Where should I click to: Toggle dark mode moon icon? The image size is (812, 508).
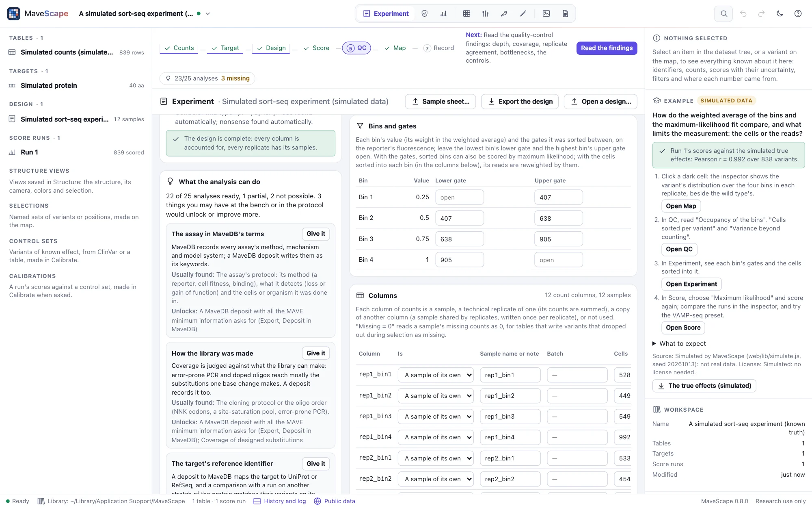pyautogui.click(x=780, y=13)
